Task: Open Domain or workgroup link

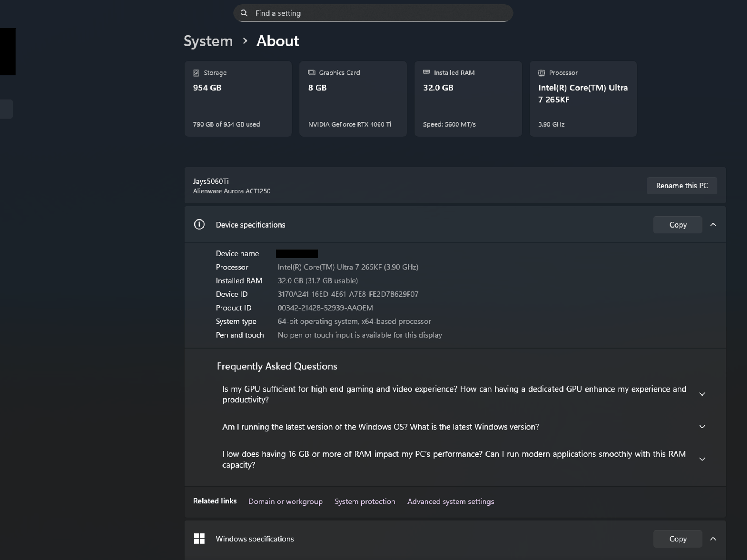Action: click(286, 501)
